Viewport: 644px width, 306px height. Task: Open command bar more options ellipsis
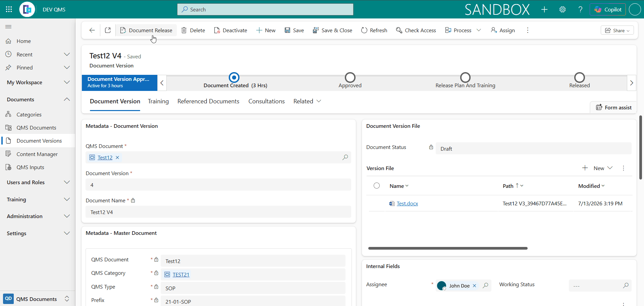528,30
